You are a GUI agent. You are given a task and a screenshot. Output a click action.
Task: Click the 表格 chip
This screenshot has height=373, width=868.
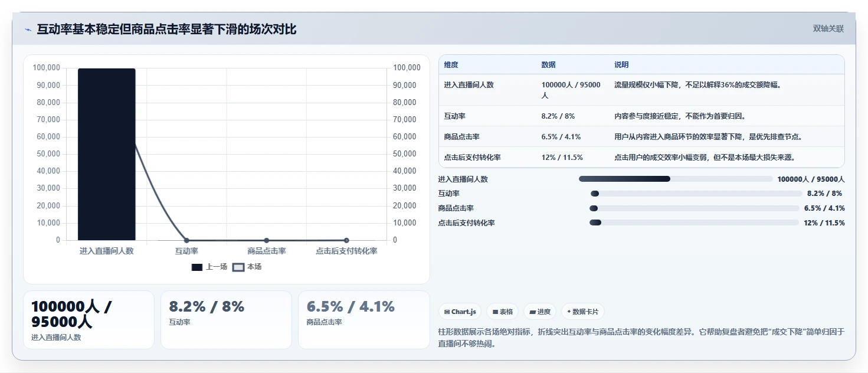click(503, 312)
